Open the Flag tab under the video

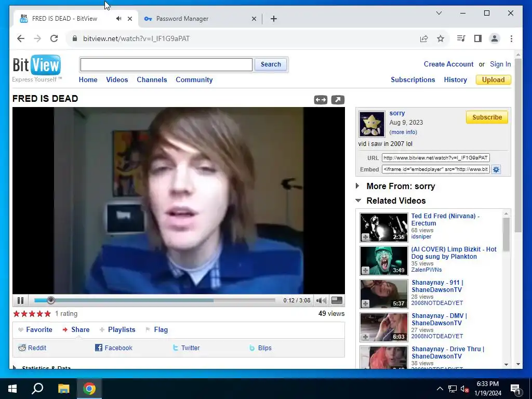click(157, 329)
